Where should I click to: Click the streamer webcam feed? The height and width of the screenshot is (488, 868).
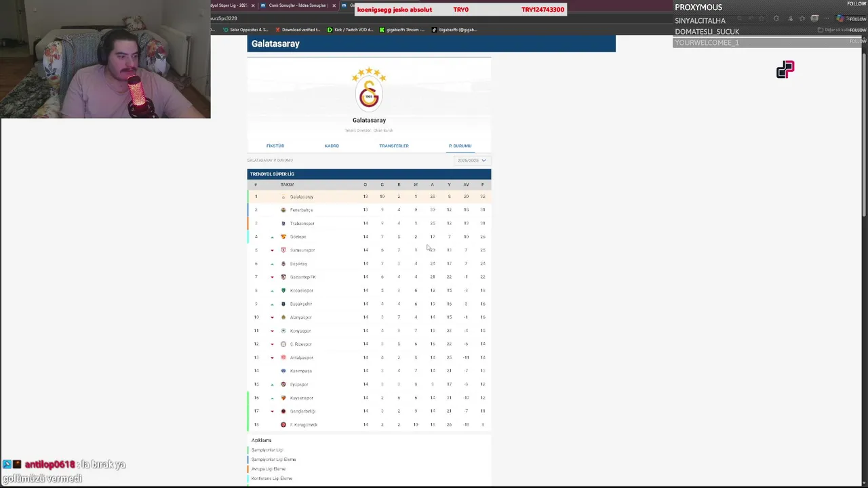click(x=105, y=59)
